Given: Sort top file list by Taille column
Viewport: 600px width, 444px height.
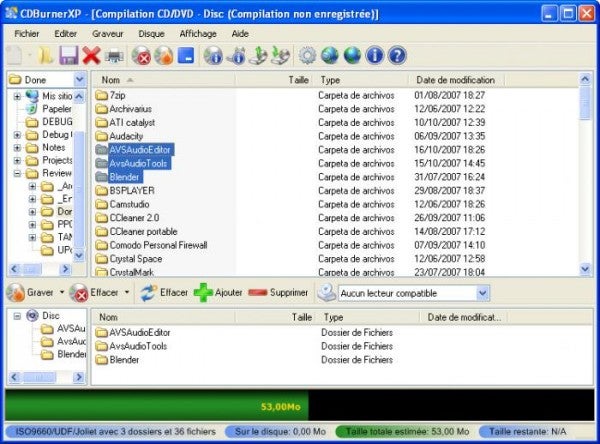Looking at the screenshot, I should 274,80.
